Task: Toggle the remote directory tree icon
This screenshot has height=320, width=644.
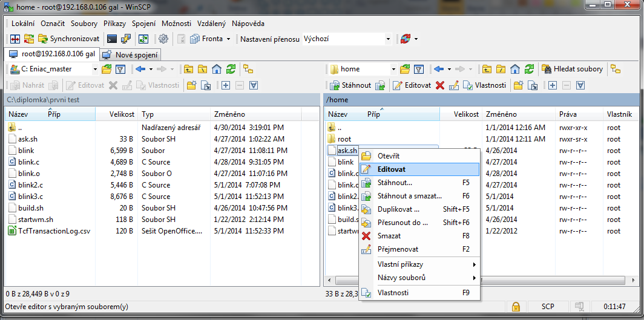Action: pos(615,69)
